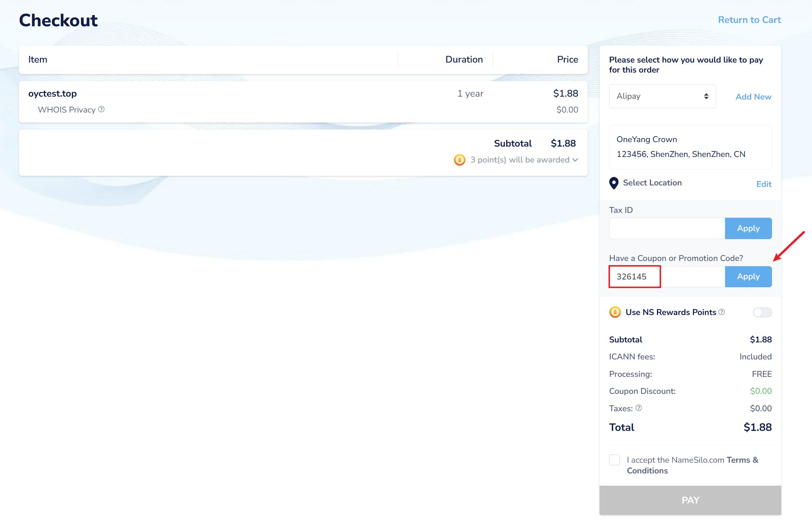The width and height of the screenshot is (812, 526).
Task: Click Return to Cart link
Action: coord(749,20)
